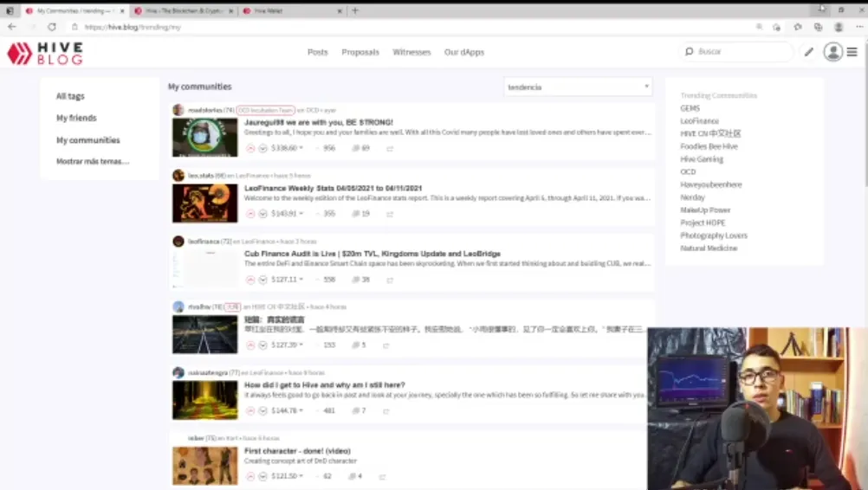Open the Foodies Bee Hive community
This screenshot has height=490, width=868.
pyautogui.click(x=709, y=146)
